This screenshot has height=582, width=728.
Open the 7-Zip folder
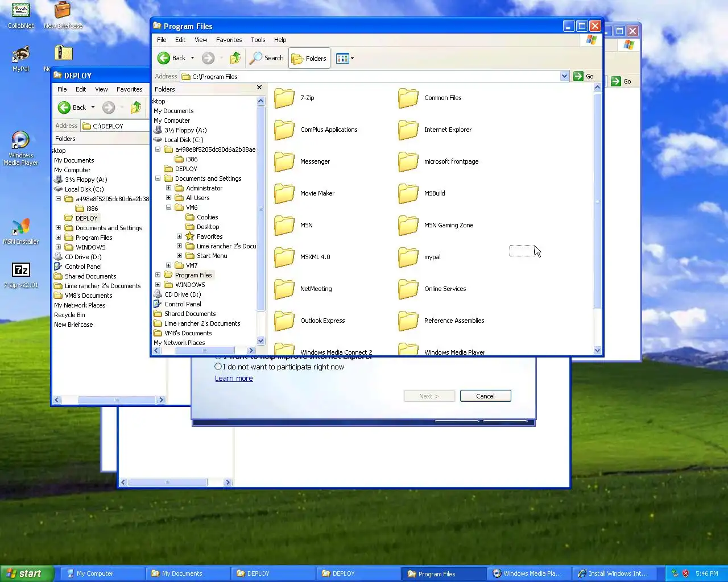click(x=295, y=98)
